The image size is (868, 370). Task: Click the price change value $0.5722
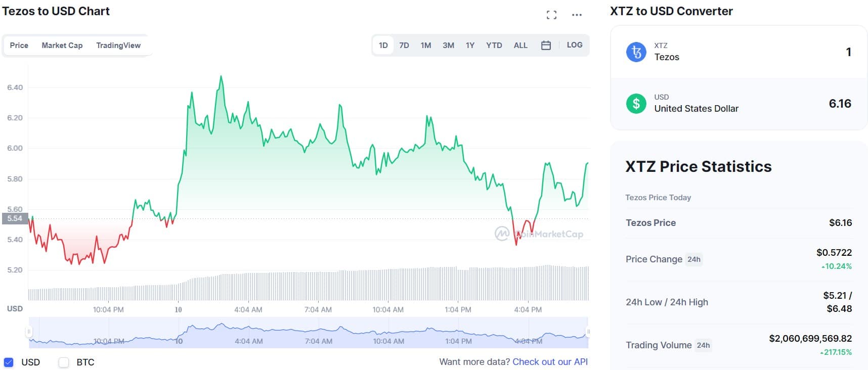tap(834, 252)
